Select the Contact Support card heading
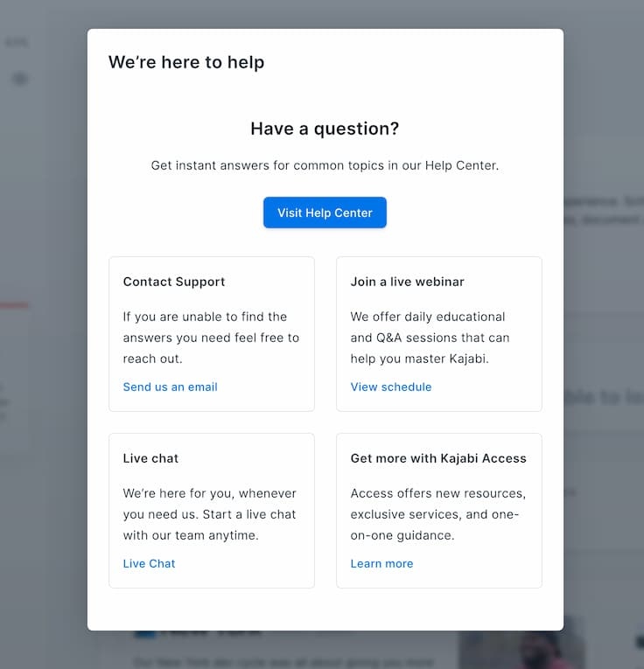This screenshot has width=644, height=669. 174,282
